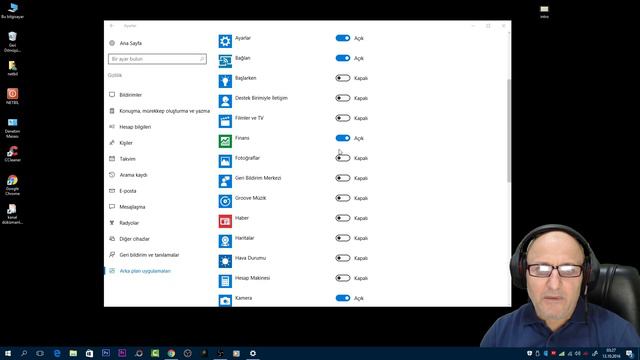Open Task View on taskbar
This screenshot has height=360, width=640.
(40, 353)
